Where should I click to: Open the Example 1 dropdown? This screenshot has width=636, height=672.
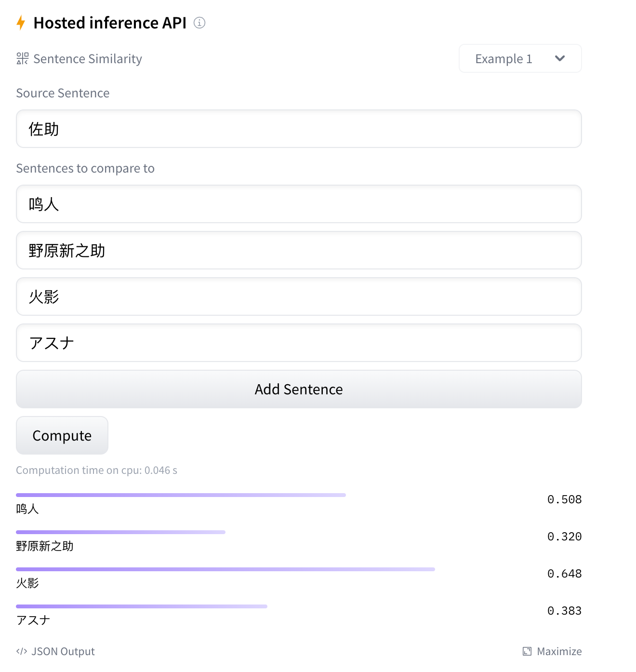pyautogui.click(x=520, y=58)
